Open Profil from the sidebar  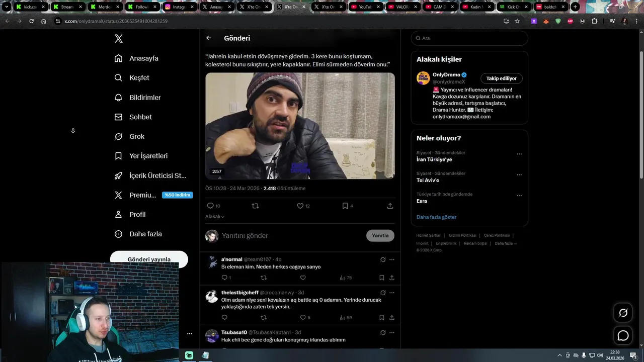point(130,215)
